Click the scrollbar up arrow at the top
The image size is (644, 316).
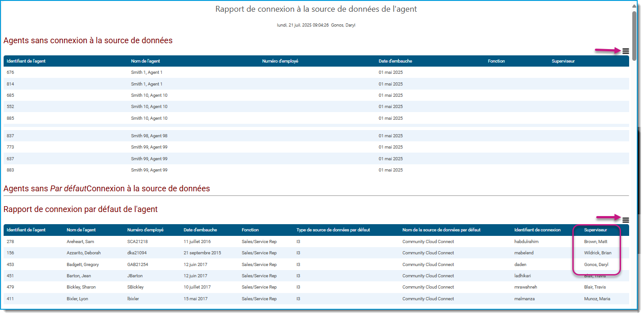634,6
